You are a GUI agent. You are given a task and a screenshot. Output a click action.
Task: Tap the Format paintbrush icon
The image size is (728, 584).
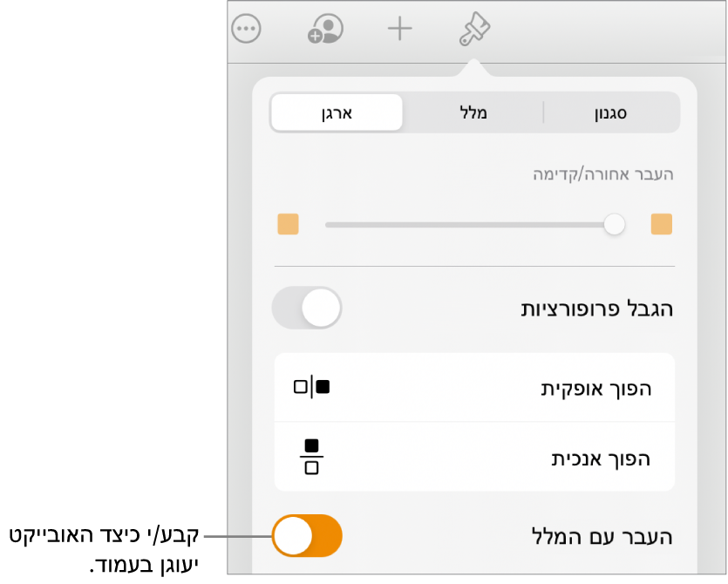click(474, 30)
